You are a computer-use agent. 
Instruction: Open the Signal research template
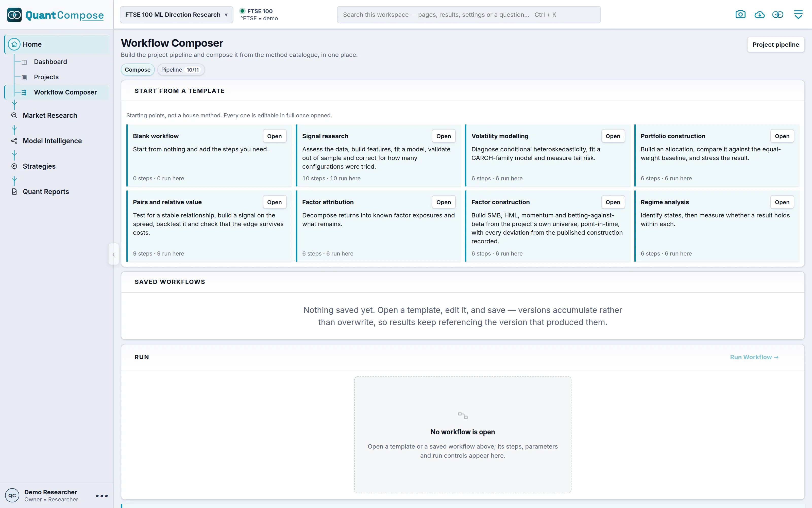coord(444,136)
